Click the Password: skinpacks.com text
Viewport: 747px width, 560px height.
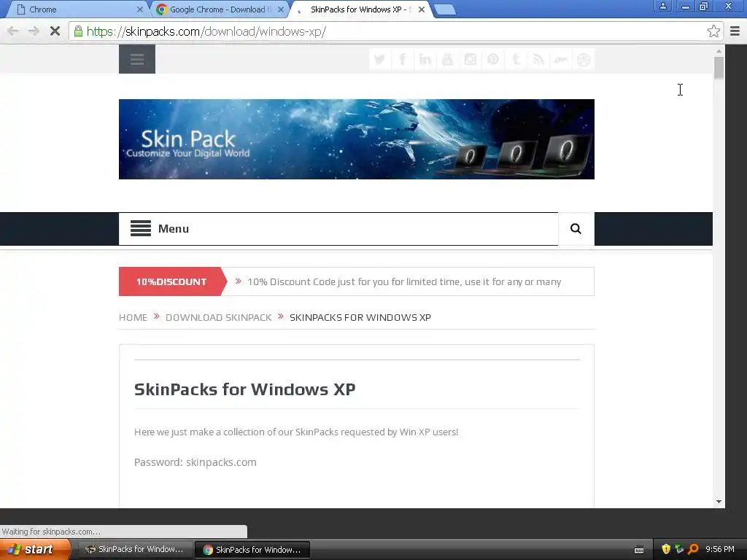[x=196, y=462]
